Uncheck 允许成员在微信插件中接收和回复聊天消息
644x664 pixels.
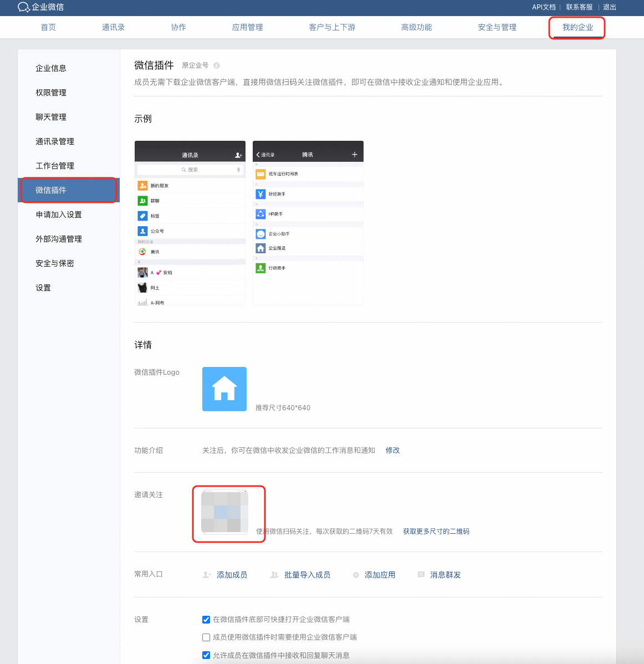206,655
